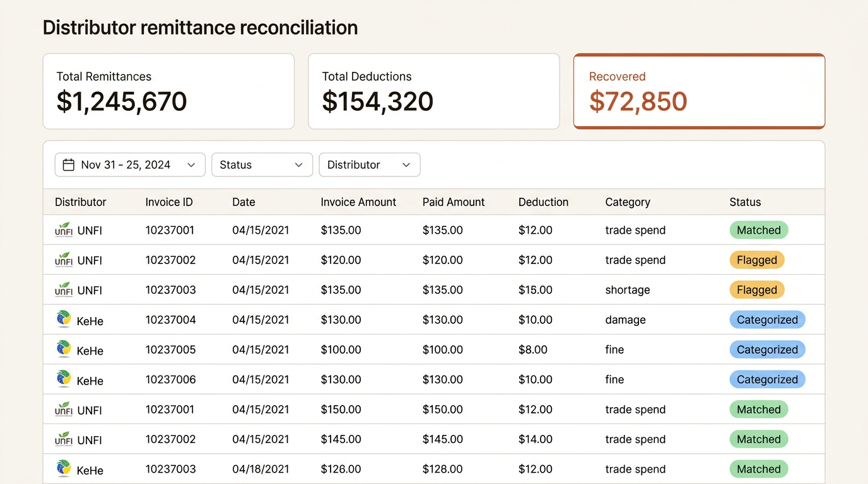Click the Categorized badge on the damage row
This screenshot has height=484, width=868.
coord(767,320)
